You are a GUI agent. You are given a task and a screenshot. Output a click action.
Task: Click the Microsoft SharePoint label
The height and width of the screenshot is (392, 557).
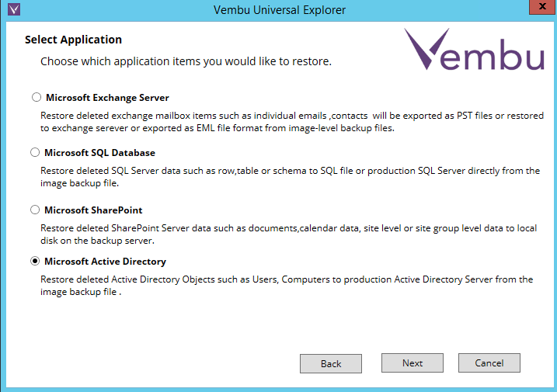tap(93, 210)
